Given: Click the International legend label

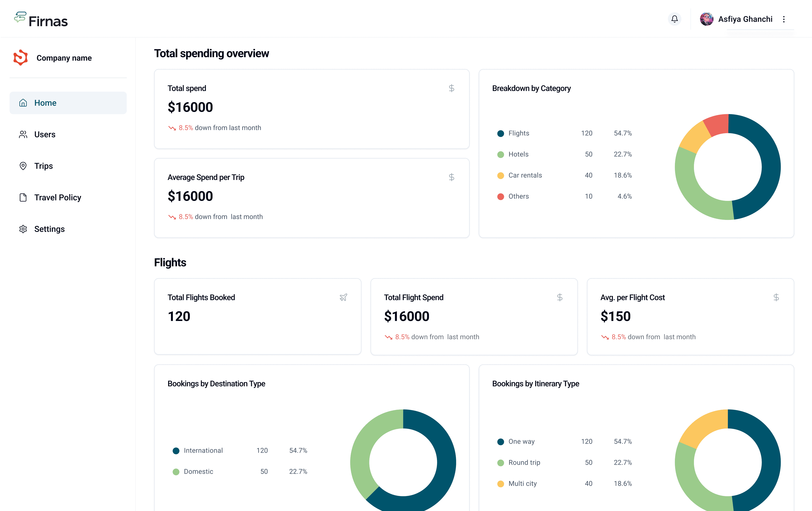Looking at the screenshot, I should (x=203, y=450).
